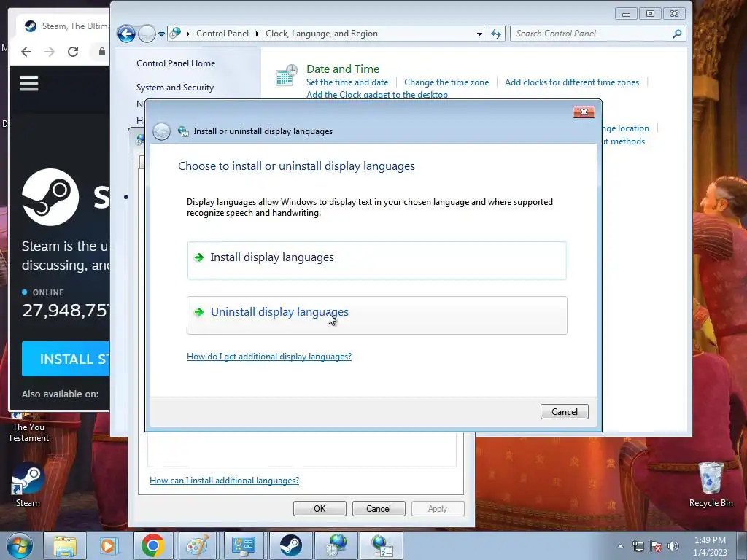This screenshot has width=747, height=560.
Task: Open the Date and Time heading
Action: click(x=343, y=69)
